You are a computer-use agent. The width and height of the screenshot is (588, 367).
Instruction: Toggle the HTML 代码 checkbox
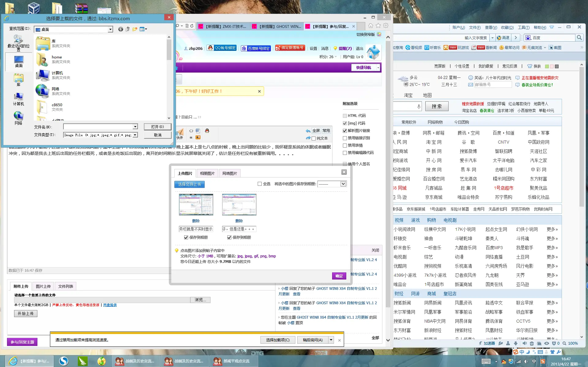[345, 116]
